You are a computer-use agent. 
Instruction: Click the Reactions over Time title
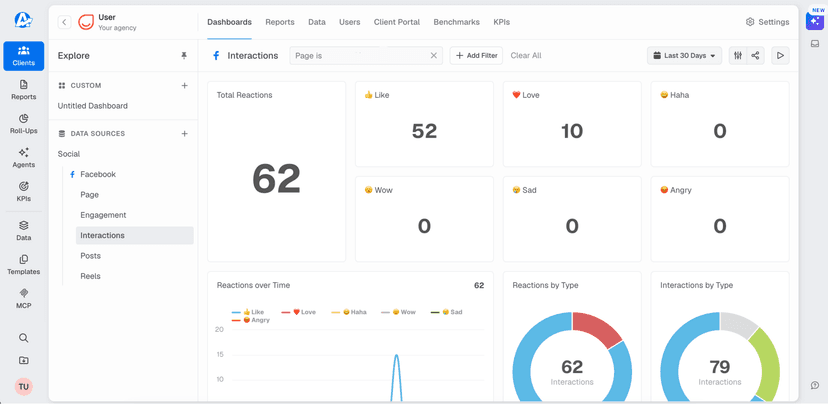pyautogui.click(x=253, y=285)
